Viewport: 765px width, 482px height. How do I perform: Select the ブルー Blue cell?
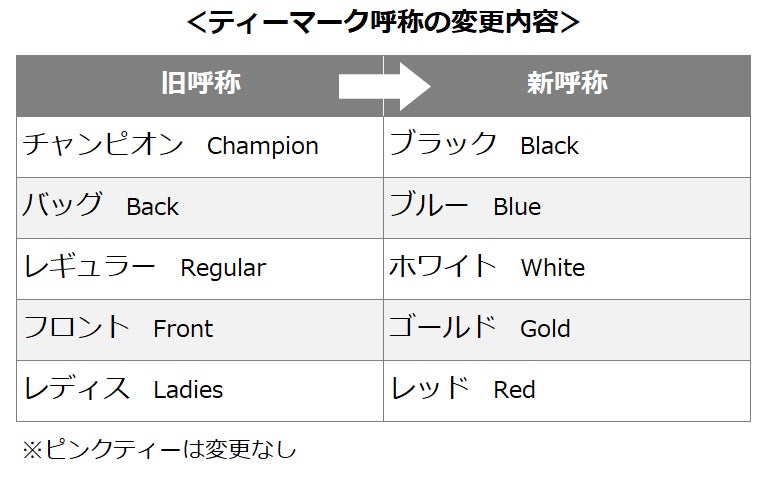(x=567, y=208)
